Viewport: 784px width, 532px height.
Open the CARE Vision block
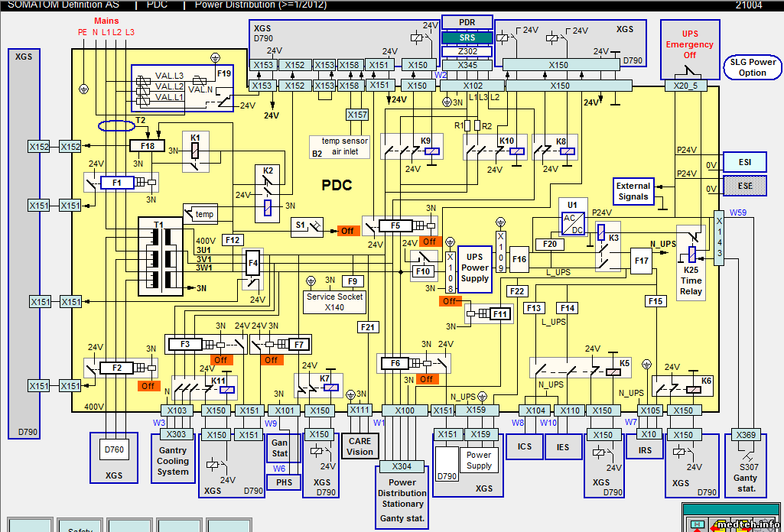click(359, 446)
